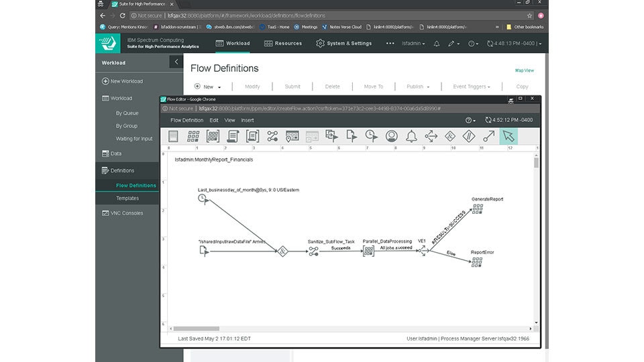Open VNC Consoles in the sidebar
This screenshot has height=362, width=644.
tap(122, 213)
